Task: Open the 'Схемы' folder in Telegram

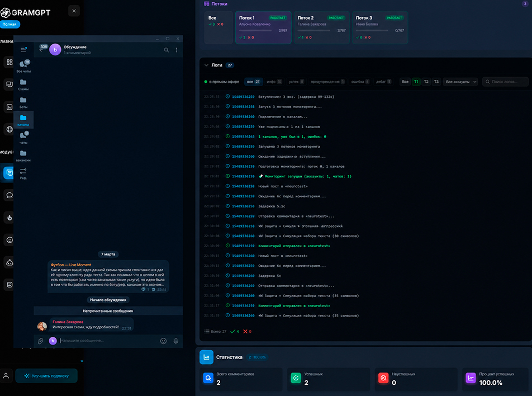Action: coord(23,84)
